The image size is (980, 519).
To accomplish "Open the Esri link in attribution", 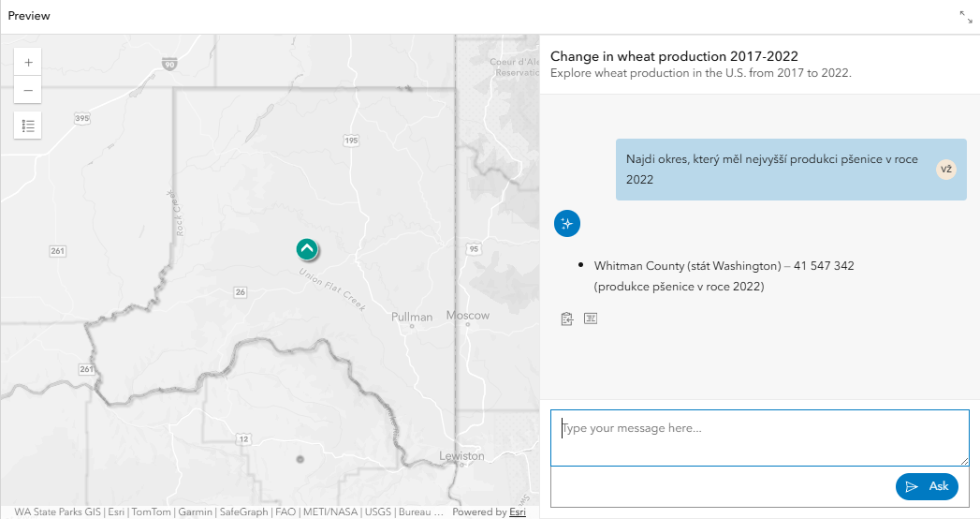I will pos(518,512).
